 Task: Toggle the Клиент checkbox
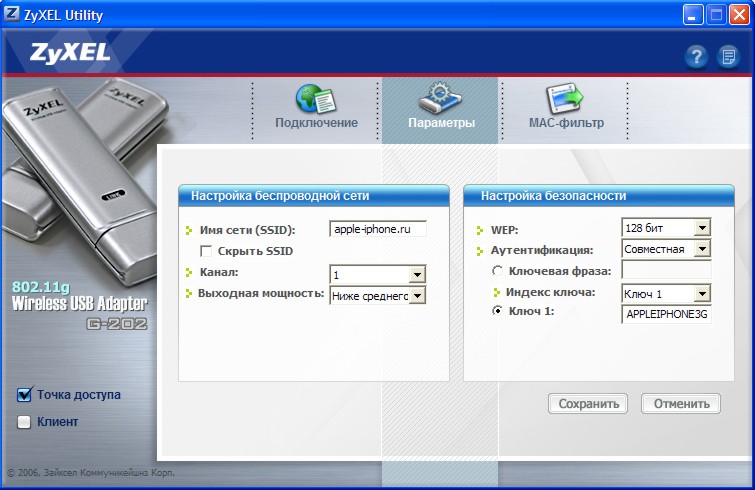(24, 422)
